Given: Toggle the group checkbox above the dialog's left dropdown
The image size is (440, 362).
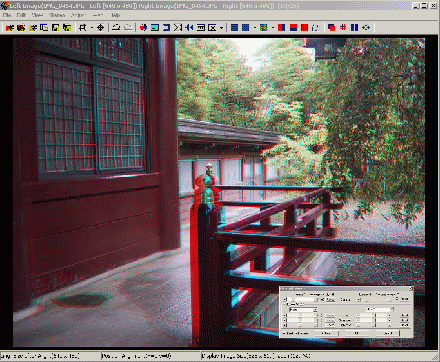Looking at the screenshot, I should click(284, 304).
